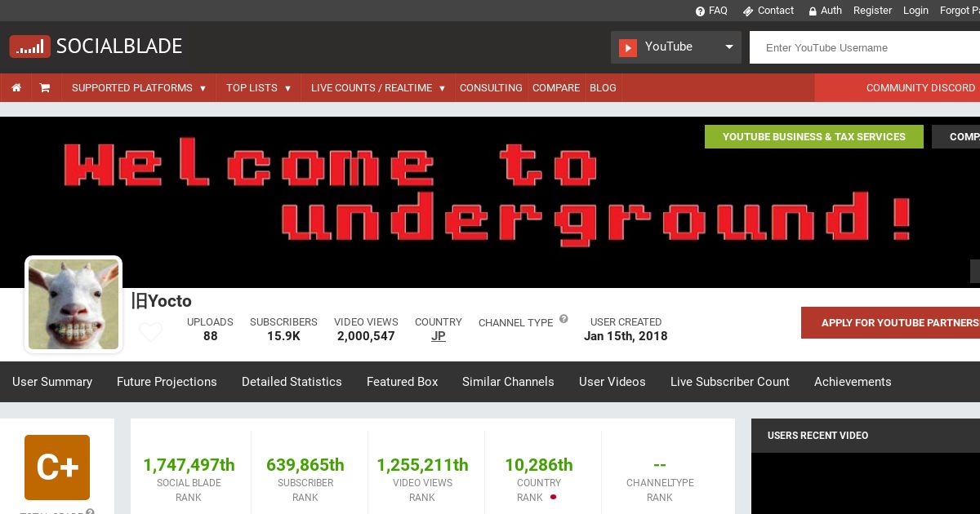Favorite the channel with the heart icon

pyautogui.click(x=150, y=331)
